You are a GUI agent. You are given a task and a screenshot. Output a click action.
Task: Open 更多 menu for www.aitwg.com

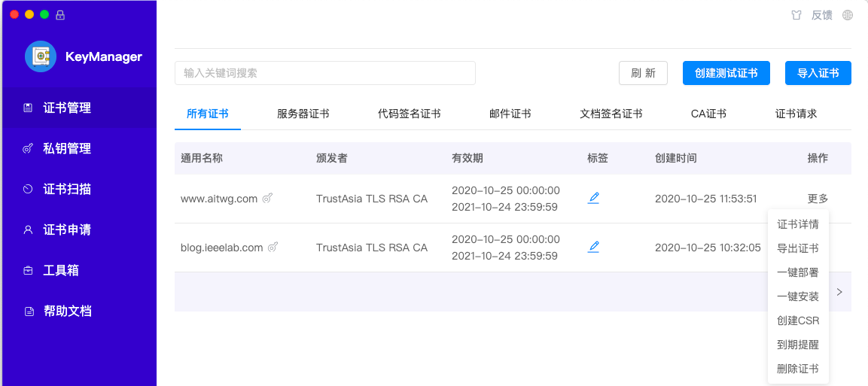[818, 199]
